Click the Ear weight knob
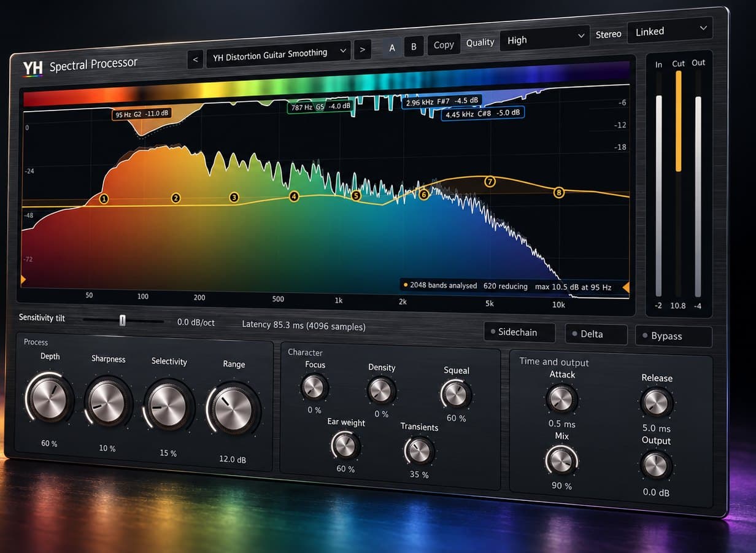 point(345,446)
